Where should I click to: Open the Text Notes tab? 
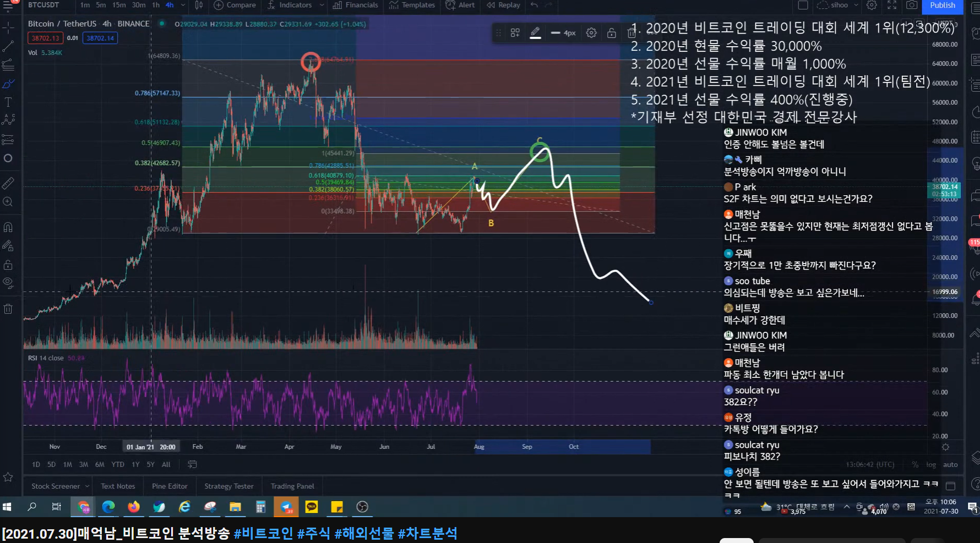118,486
